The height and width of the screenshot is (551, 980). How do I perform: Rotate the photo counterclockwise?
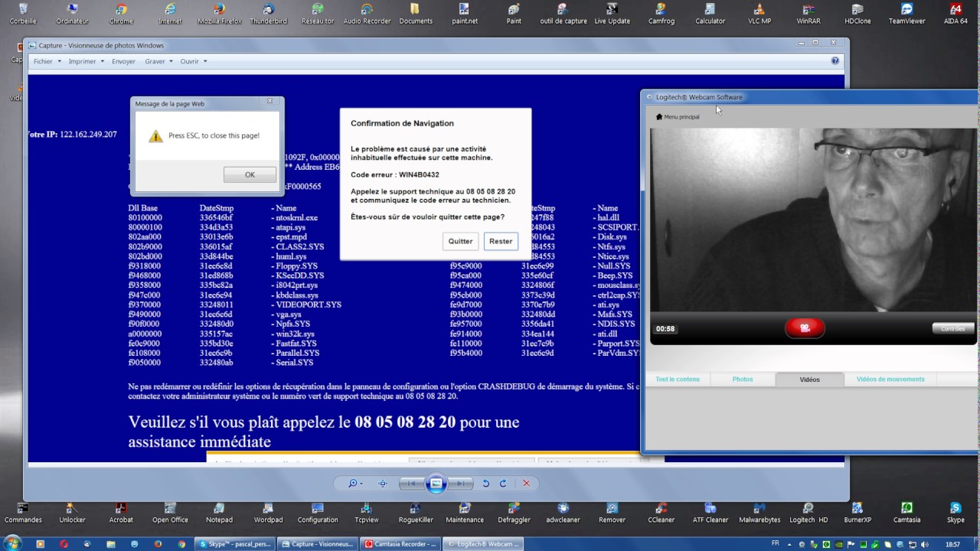click(485, 484)
